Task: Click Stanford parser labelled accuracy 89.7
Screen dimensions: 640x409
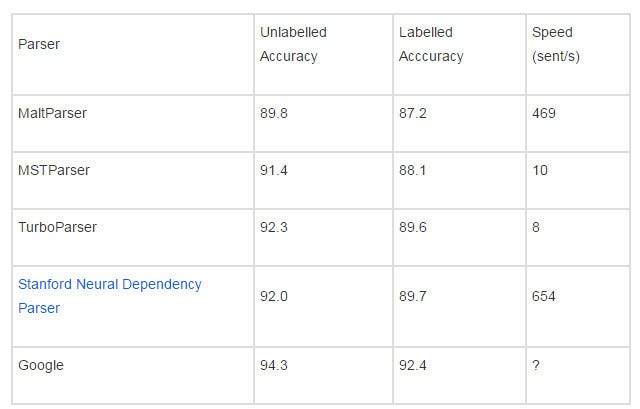Action: [413, 296]
